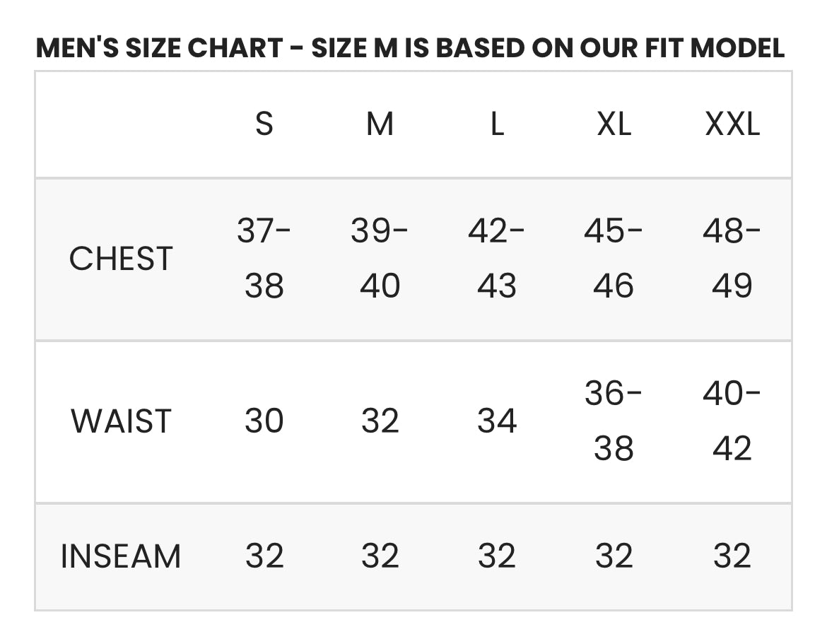Click chest measurement 37-38 cell
Image resolution: width=827 pixels, height=644 pixels.
pos(264,259)
